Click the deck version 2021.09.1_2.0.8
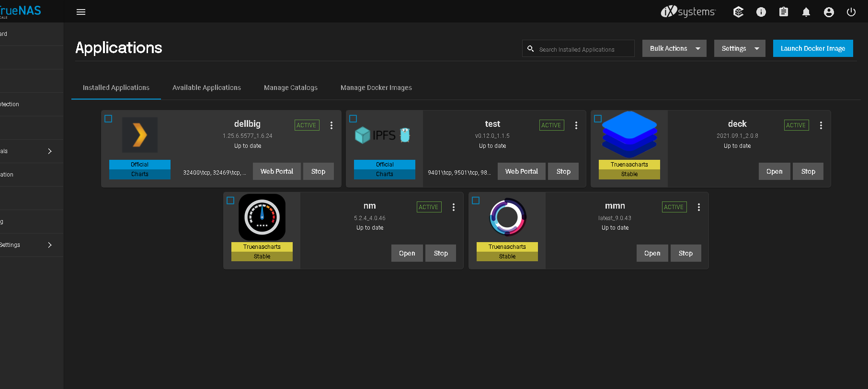 pos(737,136)
